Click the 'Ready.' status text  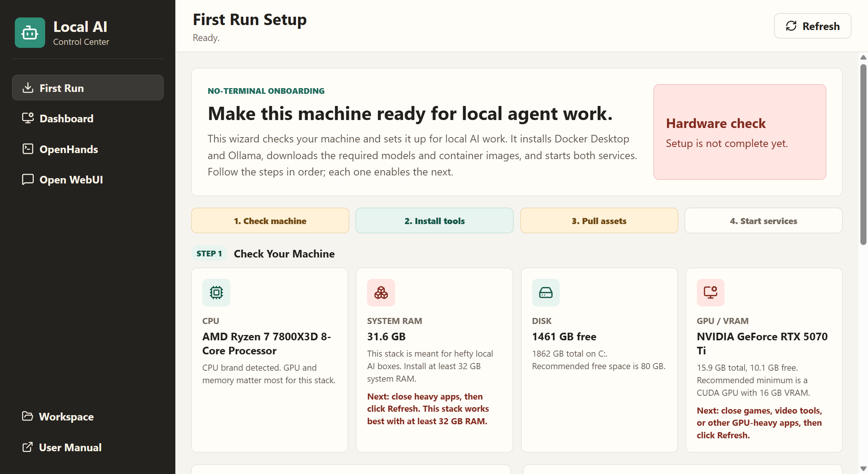206,38
